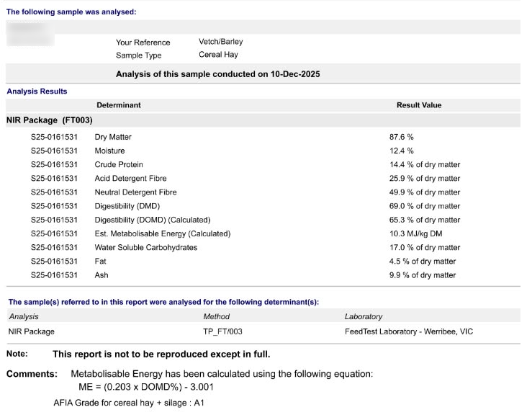Click FeedTest Laboratory - Werribee, VIC text
Image resolution: width=532 pixels, height=415 pixels.
point(409,331)
